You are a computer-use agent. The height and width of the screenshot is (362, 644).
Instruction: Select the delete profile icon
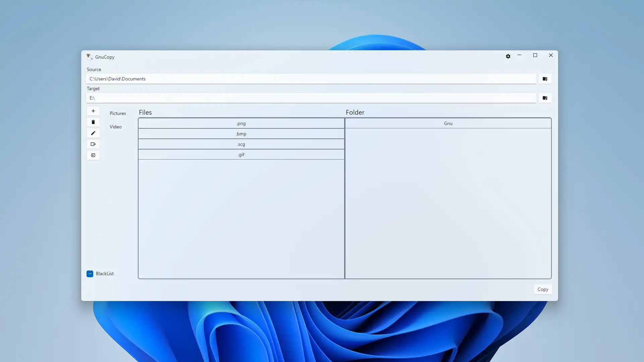pyautogui.click(x=93, y=122)
